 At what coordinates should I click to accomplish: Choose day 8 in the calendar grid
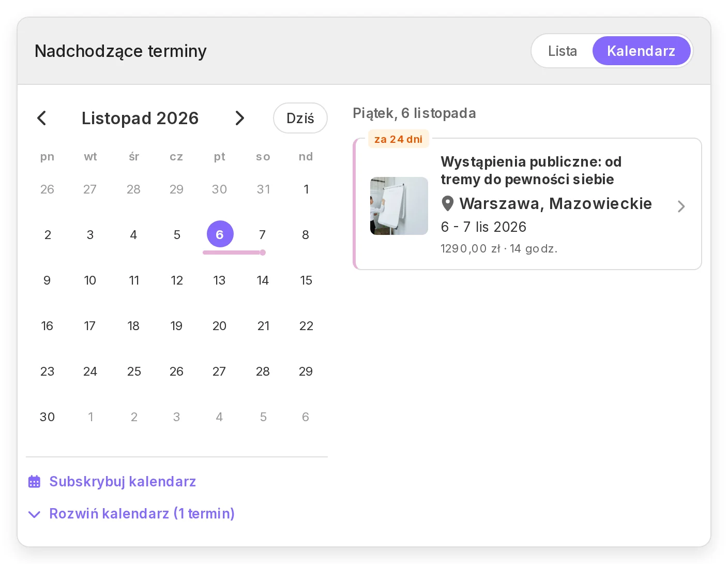(306, 235)
